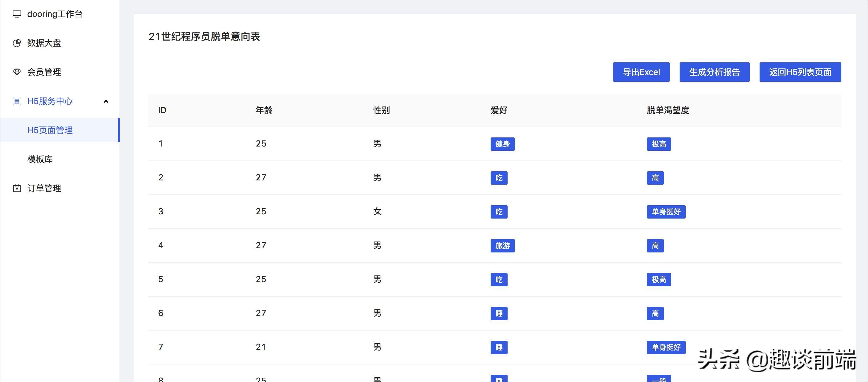Click ID cell 3 in the table
This screenshot has height=382, width=868.
click(x=161, y=211)
